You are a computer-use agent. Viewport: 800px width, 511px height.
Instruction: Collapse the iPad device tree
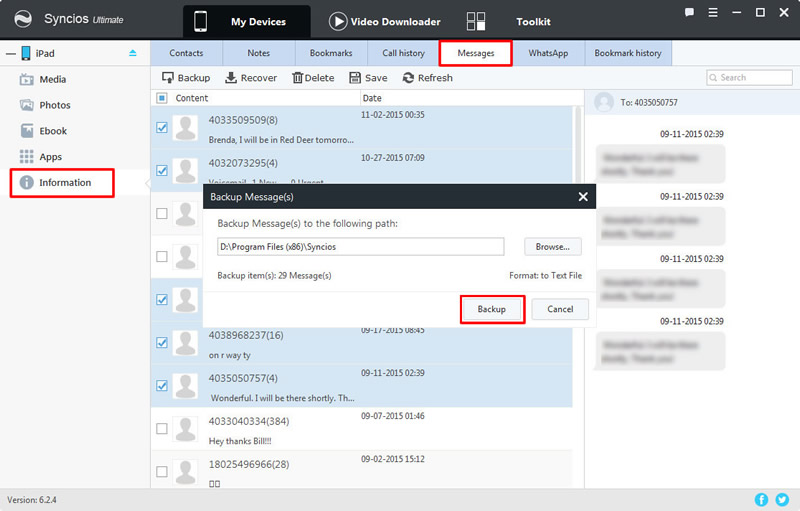(x=10, y=54)
